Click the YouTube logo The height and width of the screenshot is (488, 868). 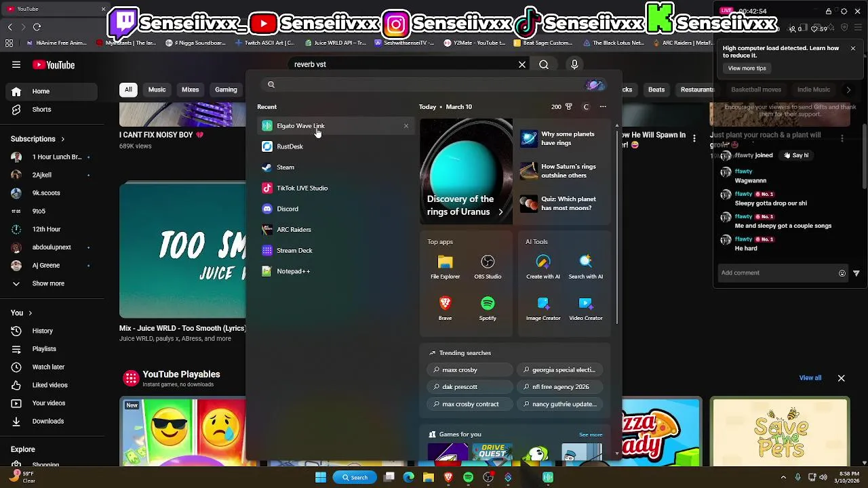pos(54,65)
